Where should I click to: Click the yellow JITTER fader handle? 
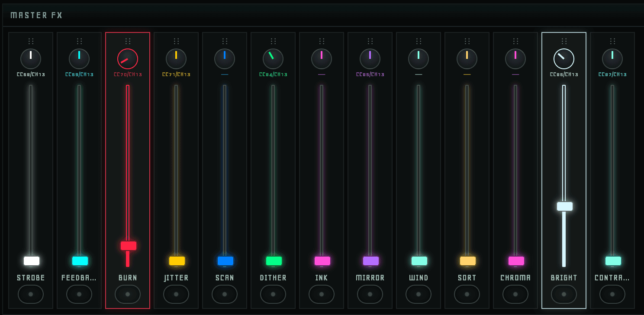tap(177, 261)
